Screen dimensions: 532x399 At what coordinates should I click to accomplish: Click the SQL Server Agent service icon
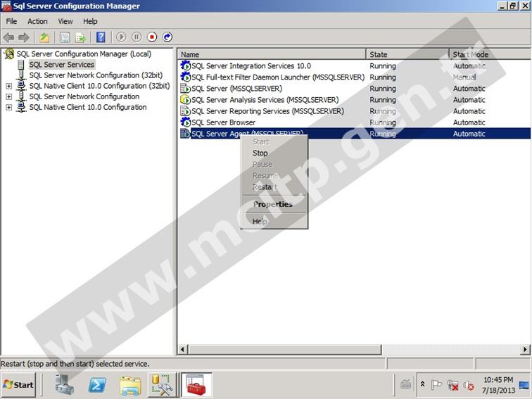click(185, 134)
